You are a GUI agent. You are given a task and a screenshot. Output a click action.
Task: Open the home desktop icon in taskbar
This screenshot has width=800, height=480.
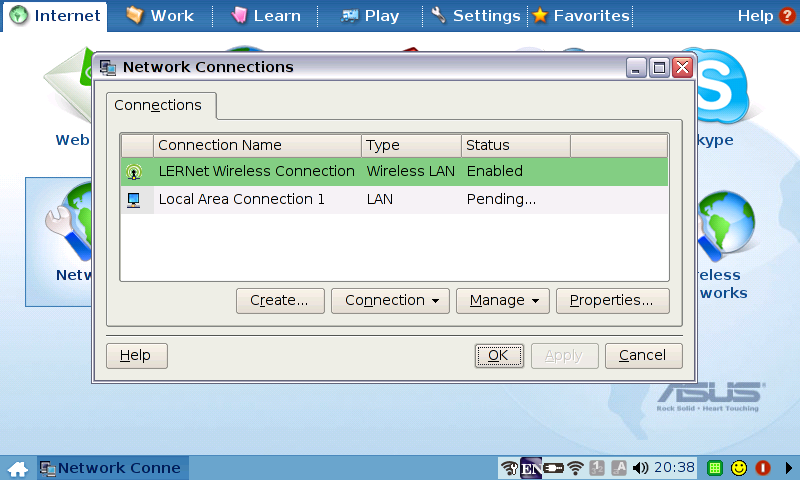[18, 468]
